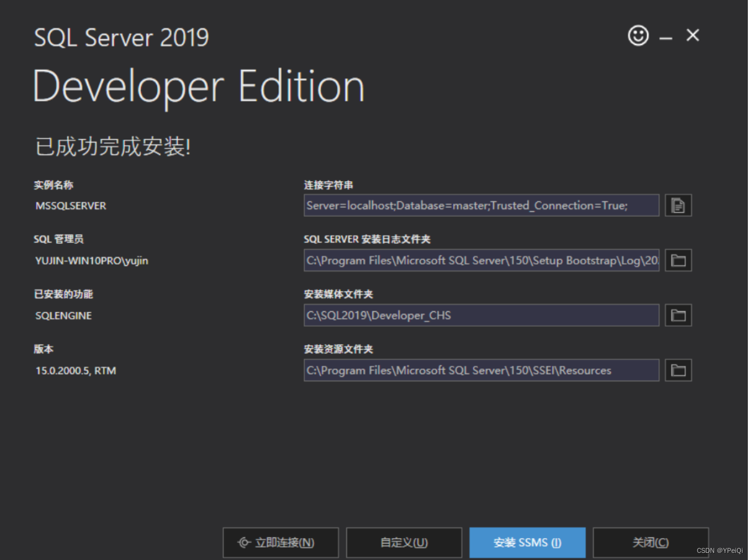Click the YUJIN-WIN10PRO\yujin administrator text
Screen dimensions: 752x560
coord(91,260)
